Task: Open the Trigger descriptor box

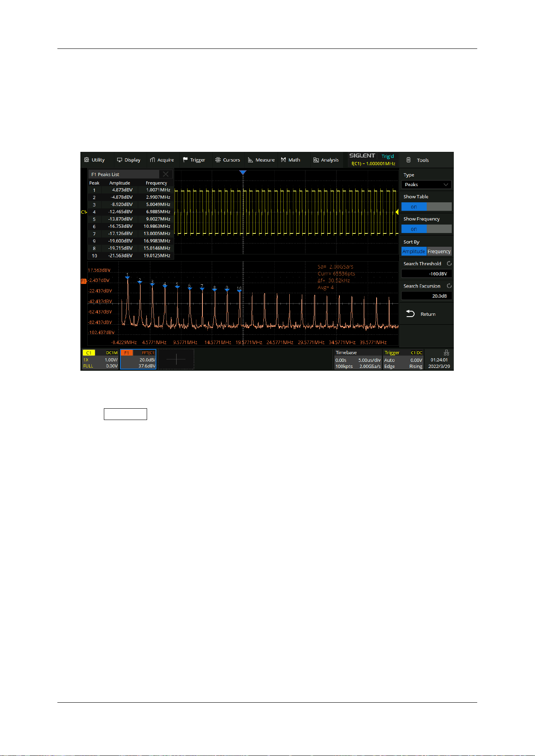Action: click(x=403, y=359)
